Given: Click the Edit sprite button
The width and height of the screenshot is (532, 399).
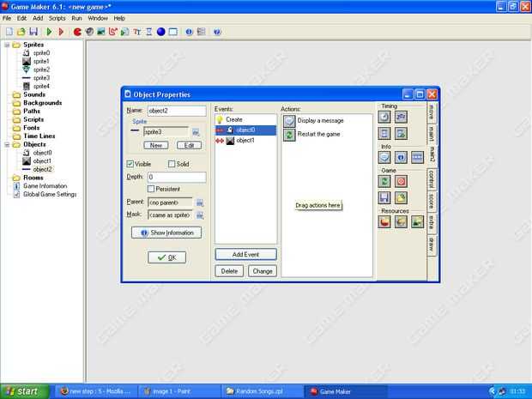Looking at the screenshot, I should [x=189, y=145].
